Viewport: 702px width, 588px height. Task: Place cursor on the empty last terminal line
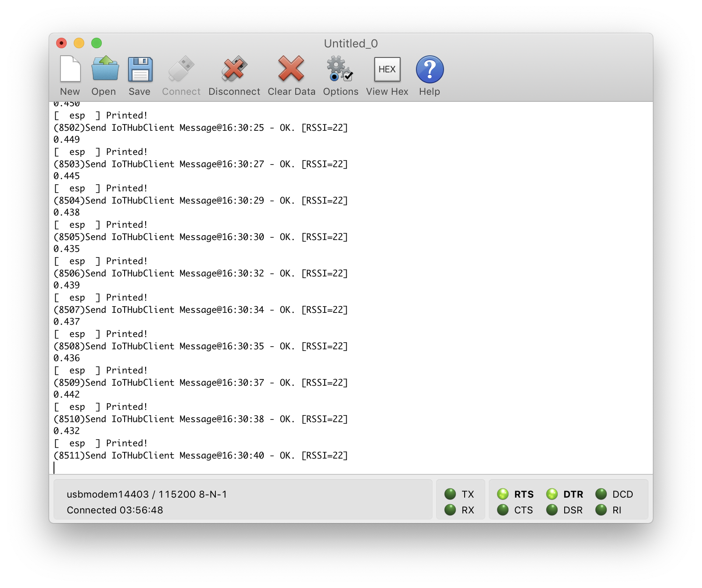pos(351,468)
